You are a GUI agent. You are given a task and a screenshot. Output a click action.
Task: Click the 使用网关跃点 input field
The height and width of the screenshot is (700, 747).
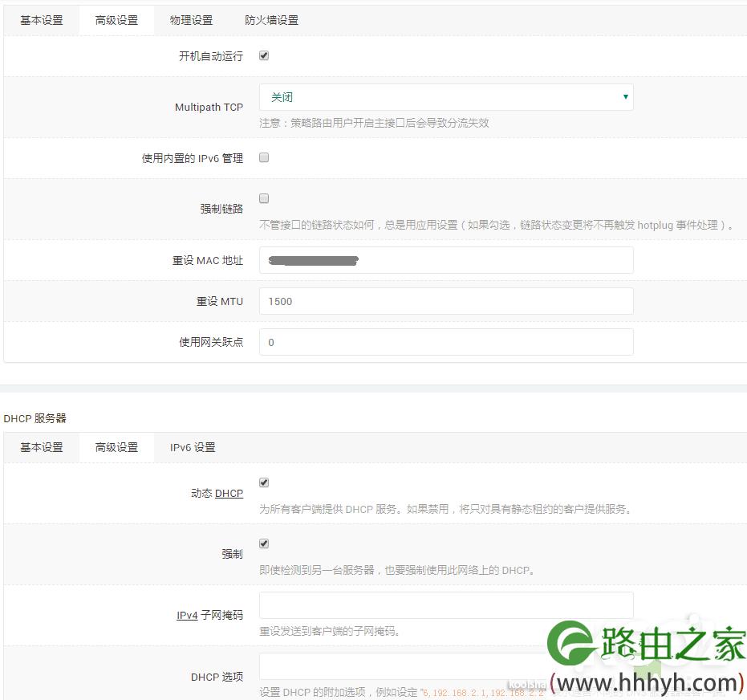(x=446, y=342)
